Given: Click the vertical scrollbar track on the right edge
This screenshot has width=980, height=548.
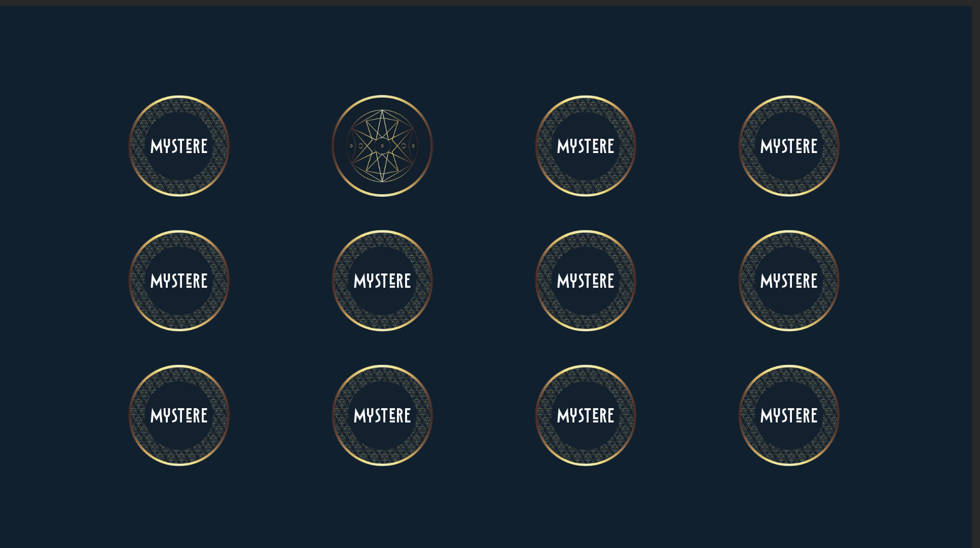Looking at the screenshot, I should (x=976, y=277).
